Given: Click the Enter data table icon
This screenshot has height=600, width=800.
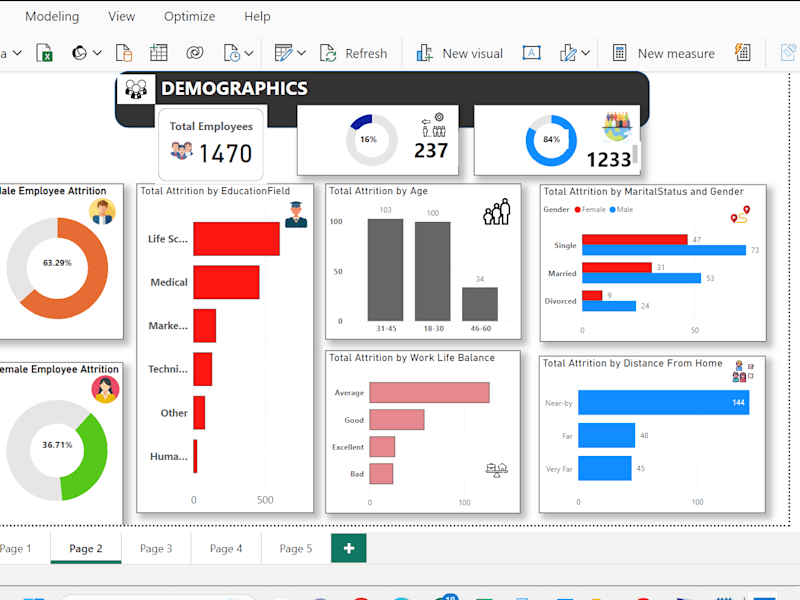Looking at the screenshot, I should tap(159, 53).
